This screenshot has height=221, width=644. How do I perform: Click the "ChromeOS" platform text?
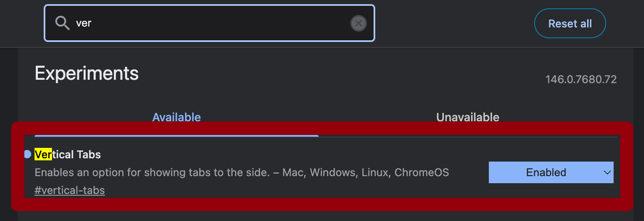tap(421, 172)
